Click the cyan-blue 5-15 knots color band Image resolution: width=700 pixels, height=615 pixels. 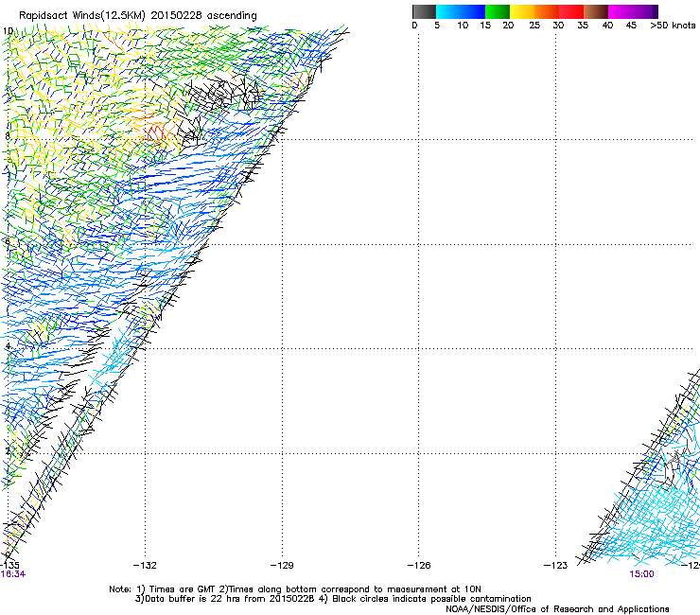coord(461,11)
